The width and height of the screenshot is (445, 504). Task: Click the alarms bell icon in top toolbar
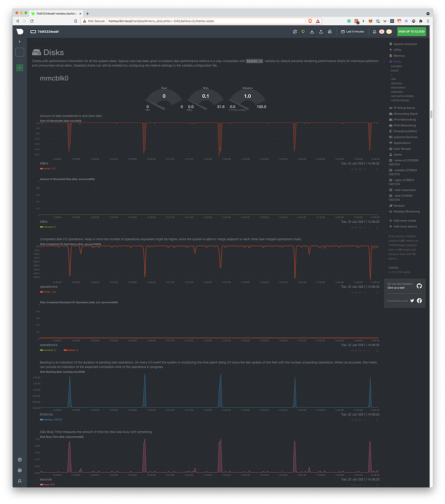(374, 31)
